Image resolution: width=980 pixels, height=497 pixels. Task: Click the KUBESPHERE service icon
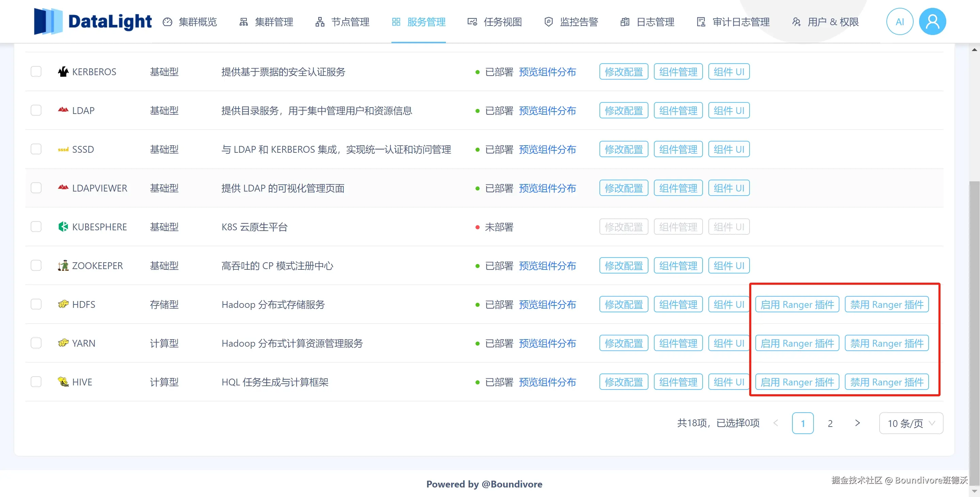(x=63, y=227)
